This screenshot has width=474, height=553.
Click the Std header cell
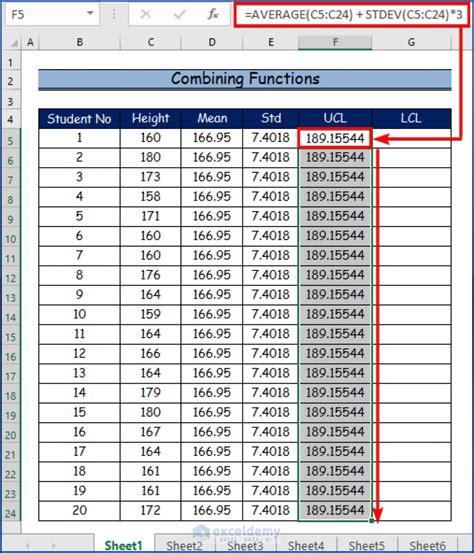271,119
